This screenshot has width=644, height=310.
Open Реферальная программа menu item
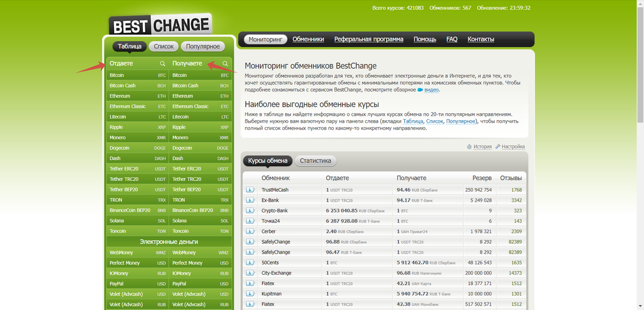[x=369, y=39]
